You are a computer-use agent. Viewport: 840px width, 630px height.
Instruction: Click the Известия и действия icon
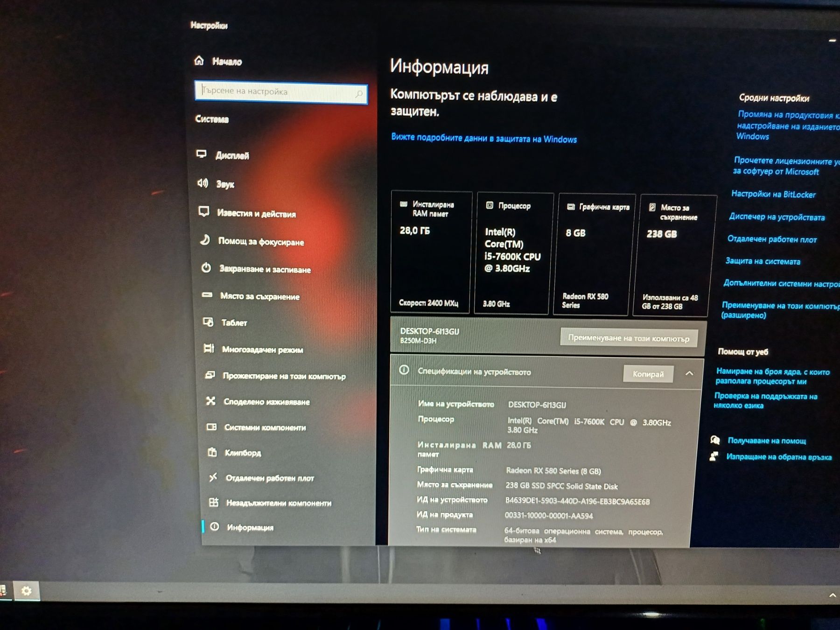[x=204, y=212]
